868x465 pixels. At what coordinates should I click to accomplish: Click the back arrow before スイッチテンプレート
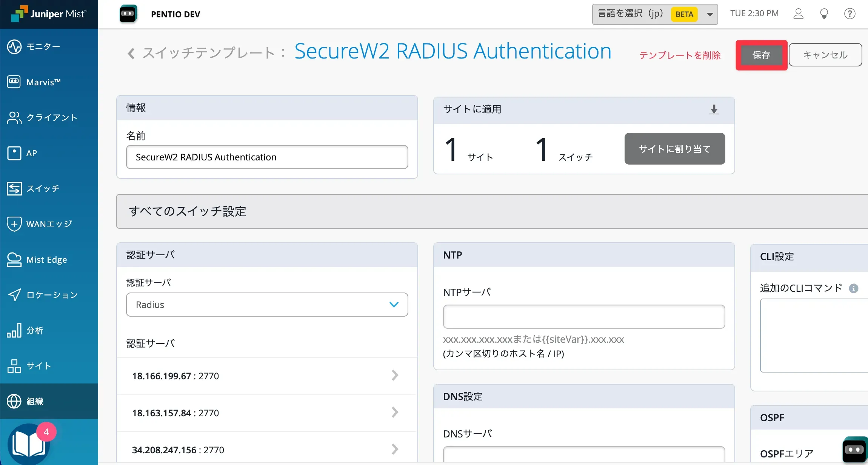tap(131, 54)
